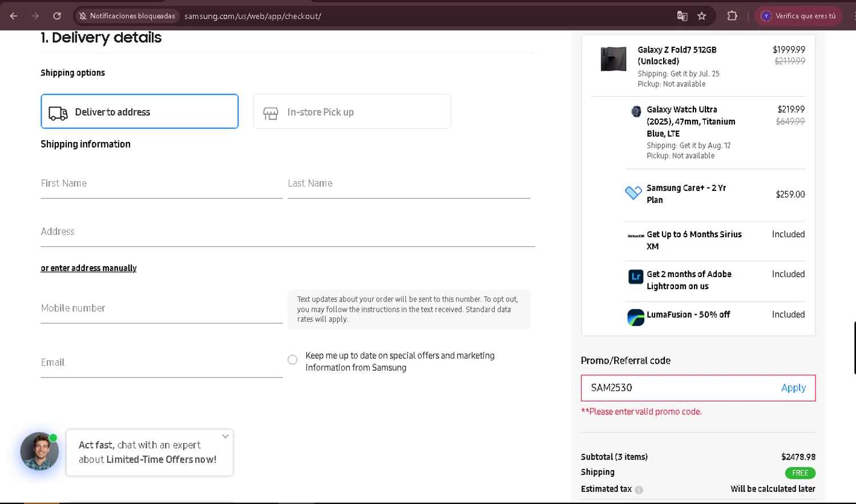Image resolution: width=856 pixels, height=504 pixels.
Task: Click the 'Please enter valid promo code' error
Action: tap(641, 412)
